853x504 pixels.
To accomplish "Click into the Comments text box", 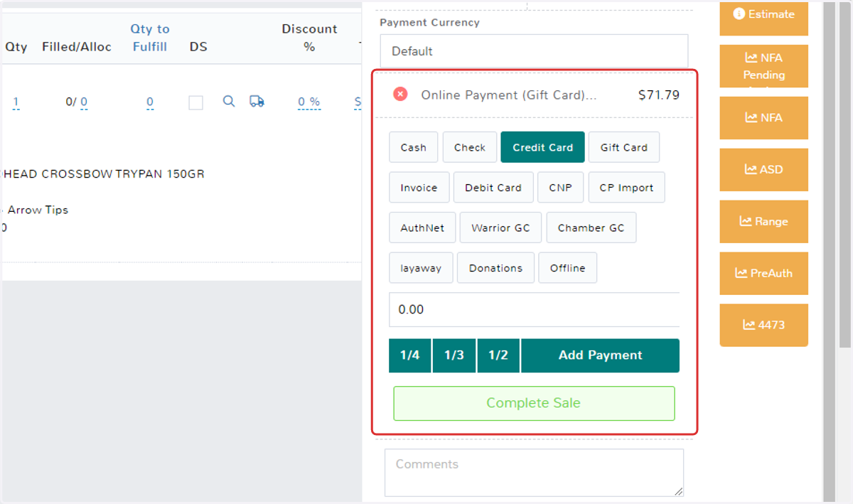I will 534,472.
